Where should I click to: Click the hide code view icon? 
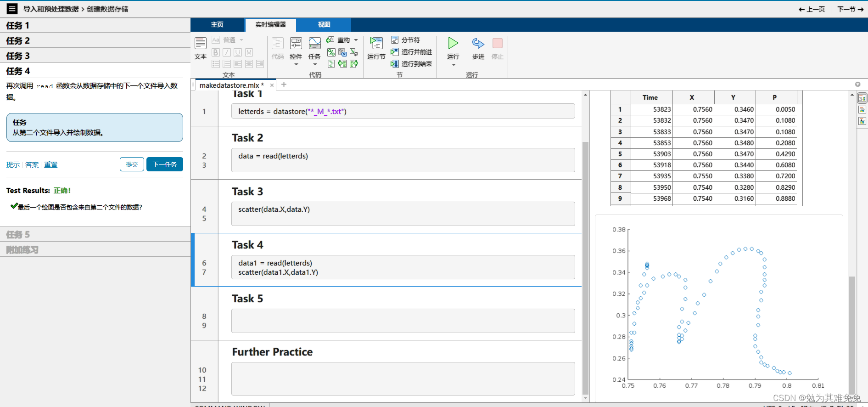tap(862, 121)
